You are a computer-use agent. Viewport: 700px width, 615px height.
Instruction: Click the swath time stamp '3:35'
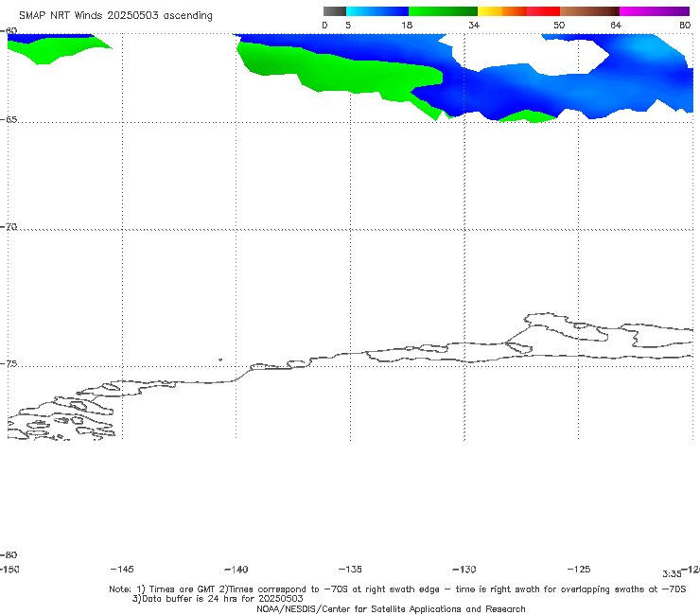pyautogui.click(x=672, y=574)
